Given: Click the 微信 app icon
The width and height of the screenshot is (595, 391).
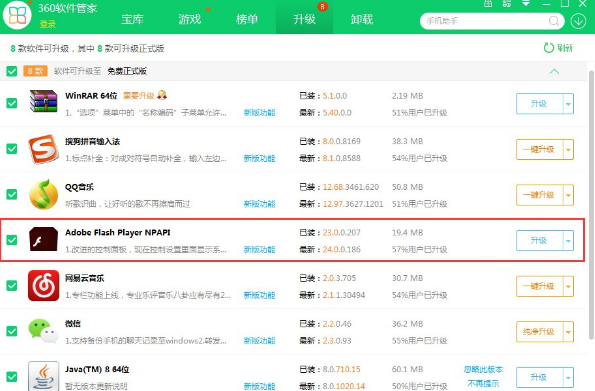Looking at the screenshot, I should pos(43,331).
